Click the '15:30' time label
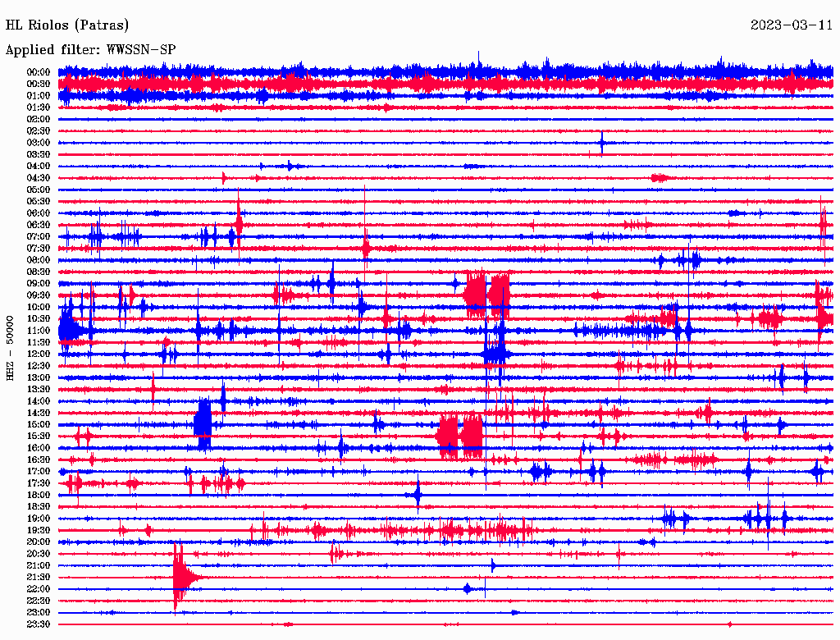 point(39,437)
